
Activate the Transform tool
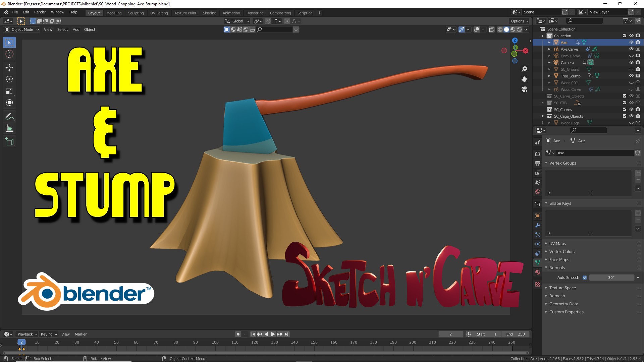9,103
